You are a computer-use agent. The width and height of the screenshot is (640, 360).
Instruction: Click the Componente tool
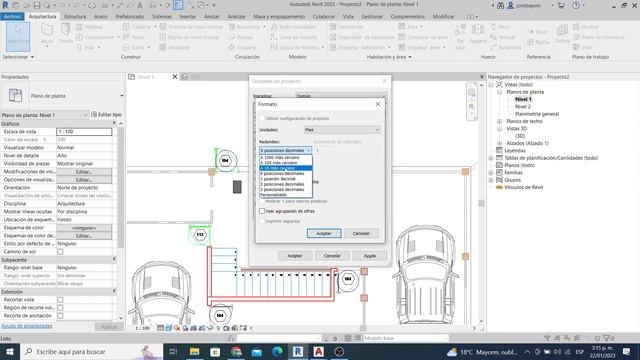tap(97, 37)
